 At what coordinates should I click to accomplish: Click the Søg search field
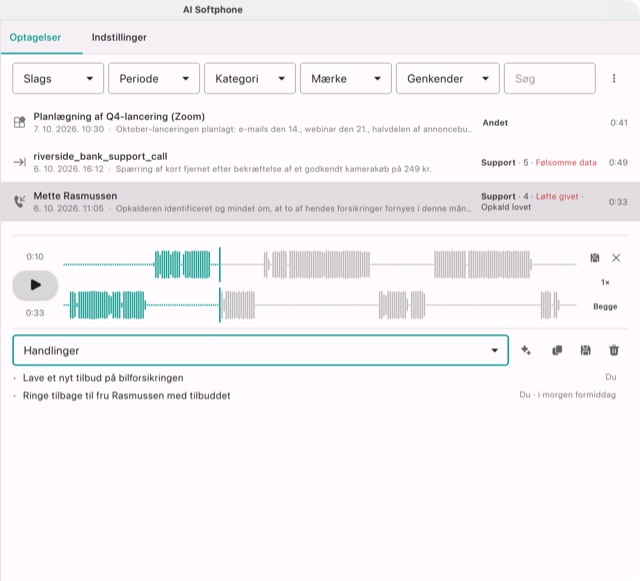click(550, 78)
